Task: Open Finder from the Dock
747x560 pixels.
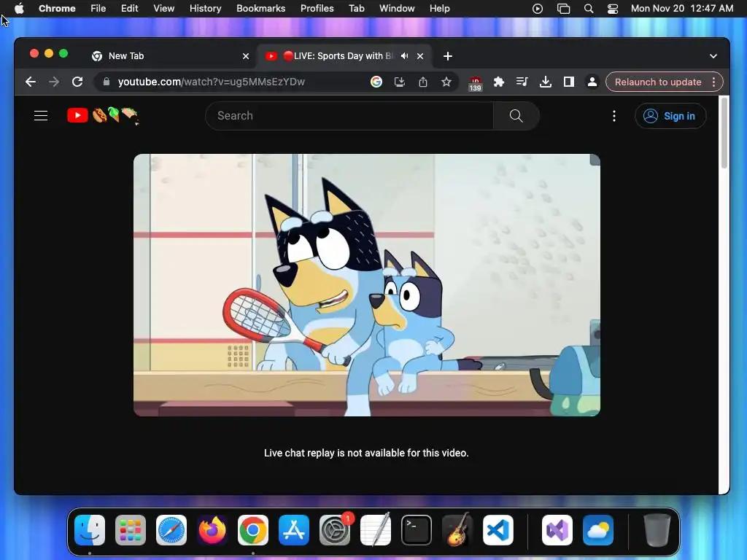Action: click(x=90, y=530)
